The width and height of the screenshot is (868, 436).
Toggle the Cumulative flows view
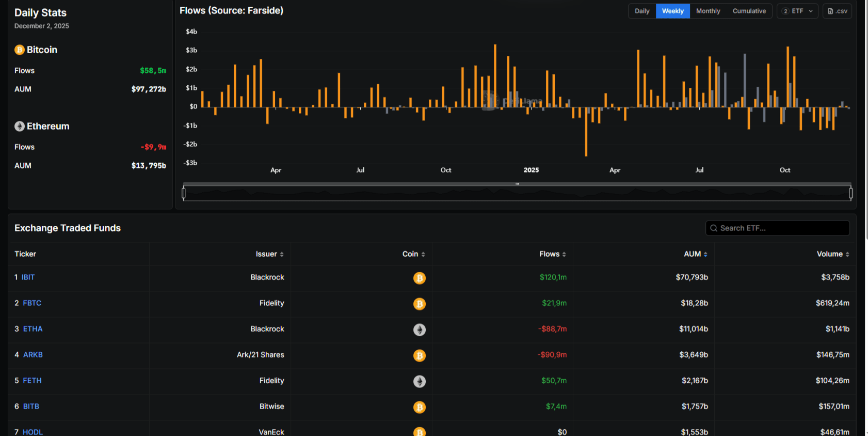[x=749, y=11]
